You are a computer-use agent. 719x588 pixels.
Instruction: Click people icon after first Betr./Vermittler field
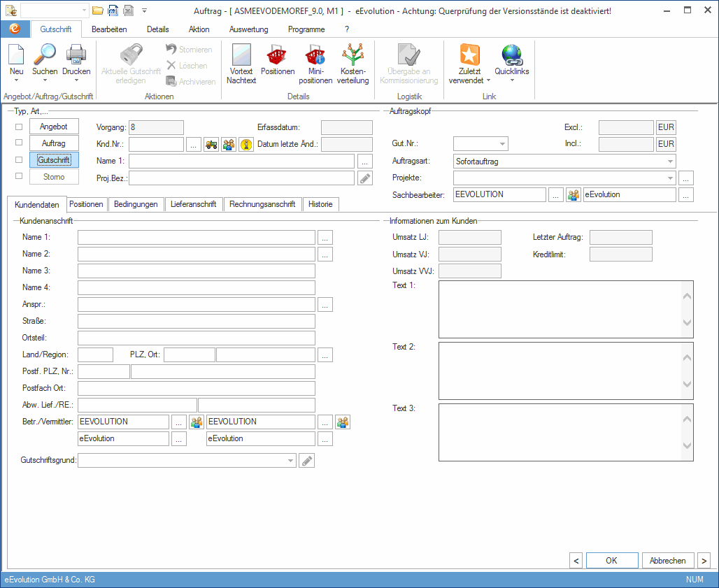click(197, 422)
